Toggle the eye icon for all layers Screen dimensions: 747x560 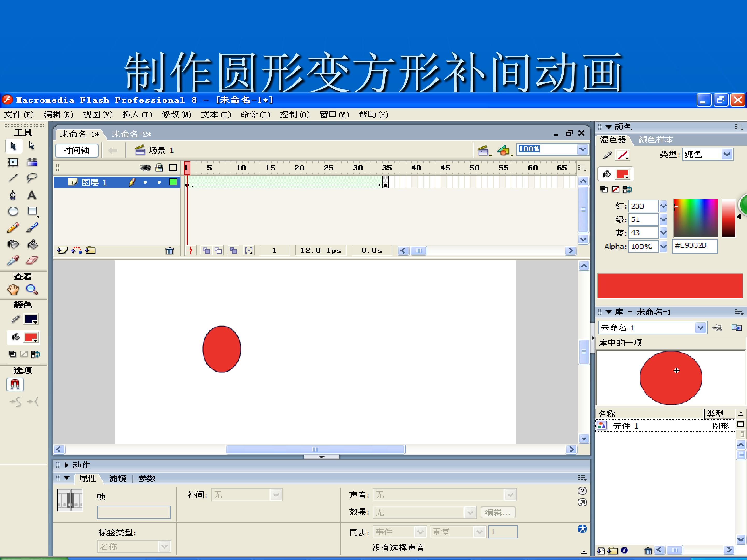pyautogui.click(x=146, y=168)
